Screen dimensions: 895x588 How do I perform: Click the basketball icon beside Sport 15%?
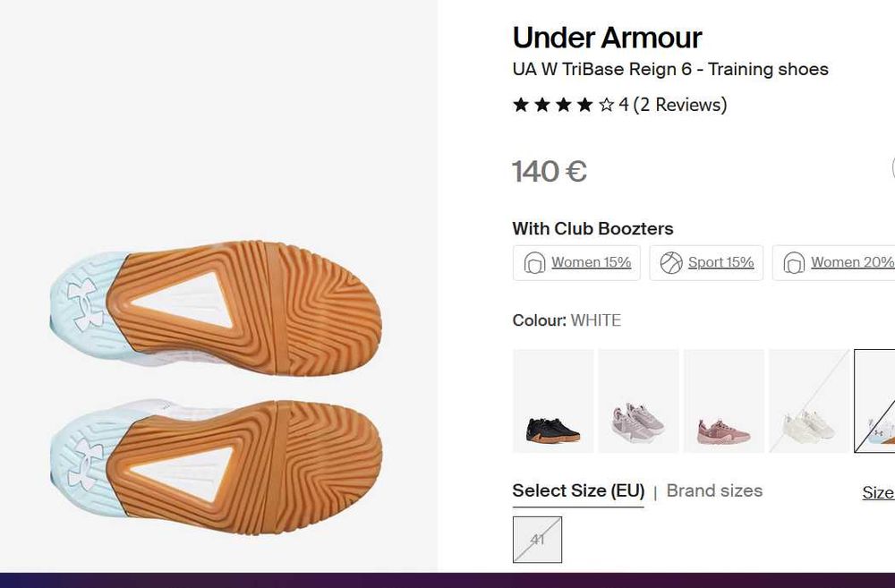[671, 263]
